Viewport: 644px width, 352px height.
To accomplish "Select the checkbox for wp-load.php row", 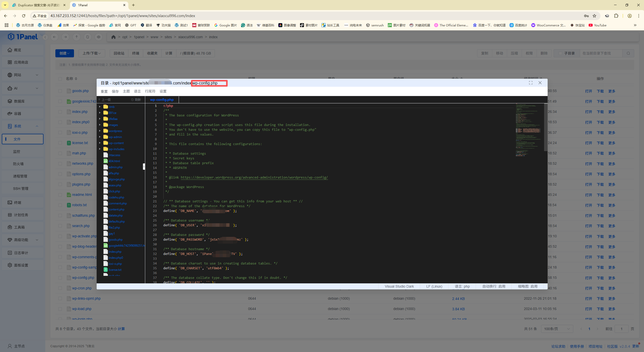I will pos(60,309).
